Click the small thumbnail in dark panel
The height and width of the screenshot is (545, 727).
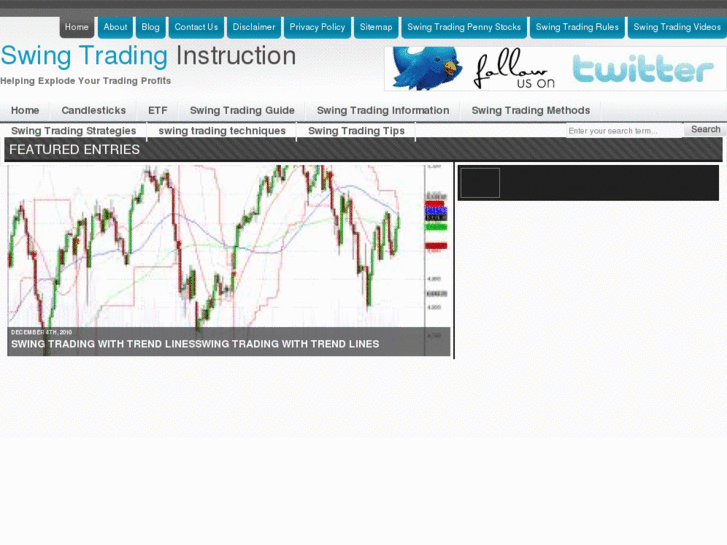pos(480,183)
